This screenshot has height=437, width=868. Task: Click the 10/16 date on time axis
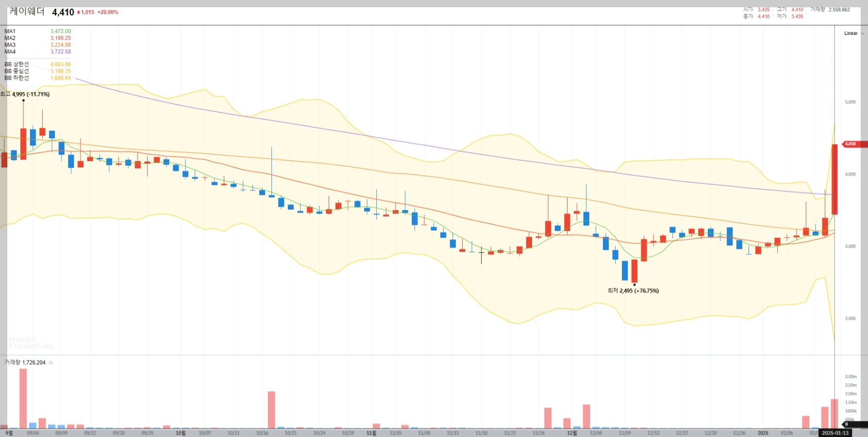pos(262,433)
